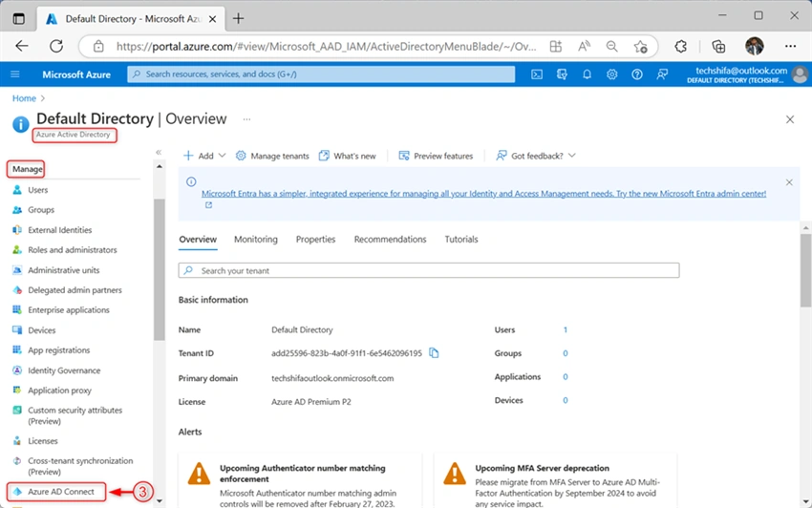
Task: Copy the Tenant ID to clipboard
Action: coord(434,352)
